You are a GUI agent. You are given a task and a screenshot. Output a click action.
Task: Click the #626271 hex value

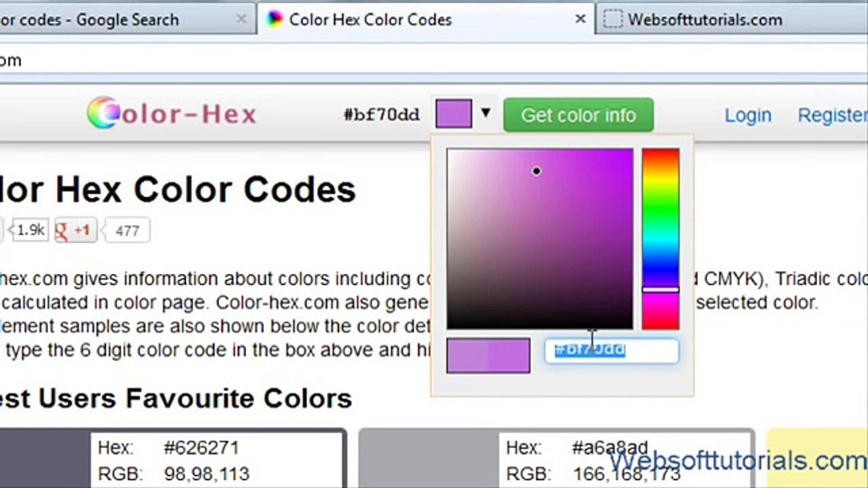tap(201, 447)
